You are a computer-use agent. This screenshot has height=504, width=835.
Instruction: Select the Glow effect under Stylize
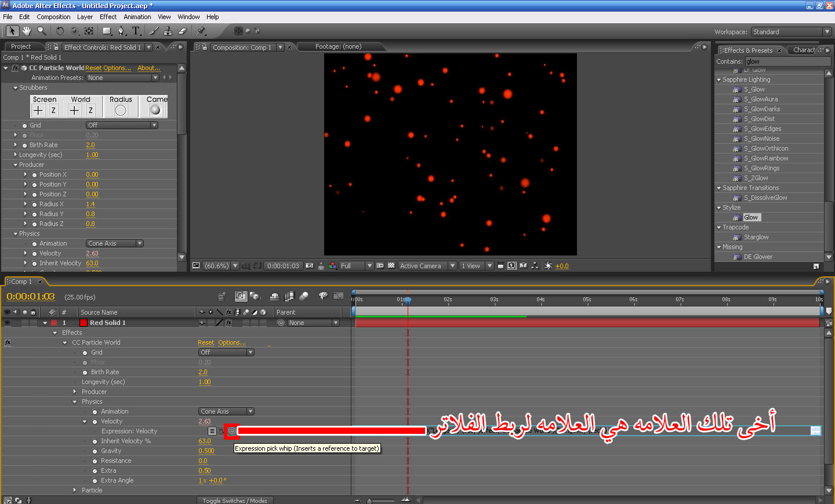751,217
